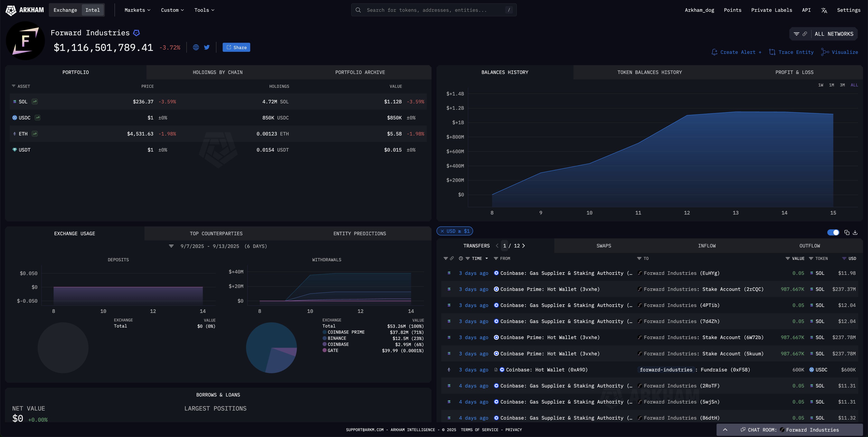This screenshot has height=437, width=868.
Task: Open the Custom dropdown menu
Action: click(x=172, y=10)
